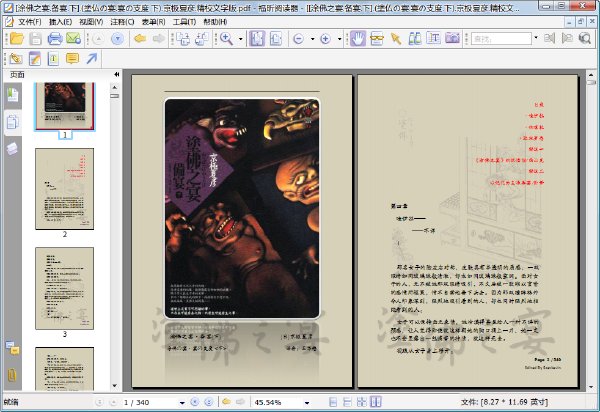Save the document with the floppy icon

[x=36, y=39]
